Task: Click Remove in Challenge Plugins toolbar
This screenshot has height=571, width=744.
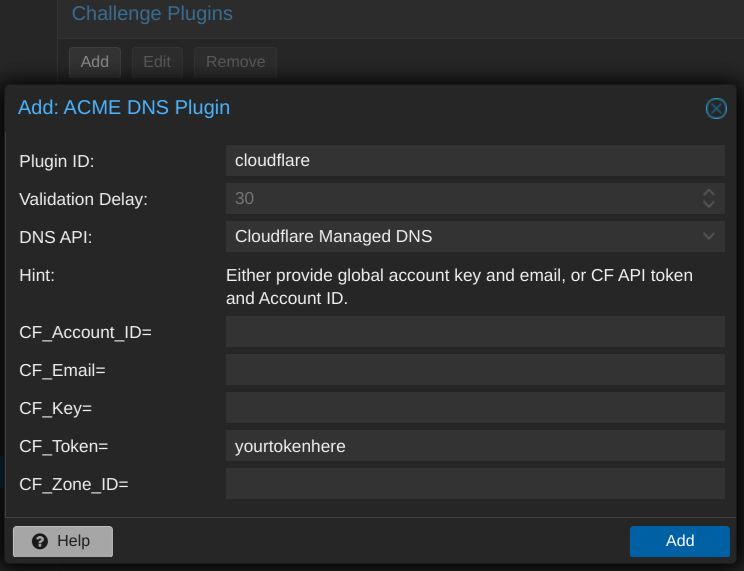Action: point(235,62)
